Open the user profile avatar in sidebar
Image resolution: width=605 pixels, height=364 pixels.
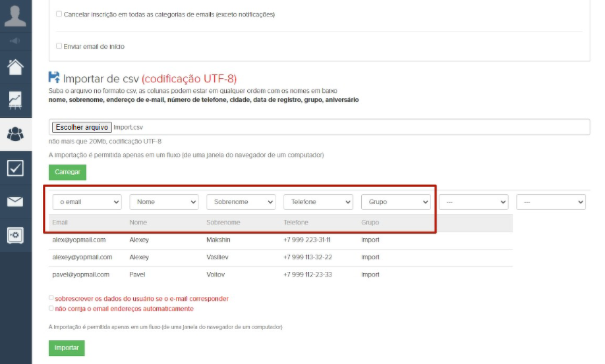coord(15,14)
